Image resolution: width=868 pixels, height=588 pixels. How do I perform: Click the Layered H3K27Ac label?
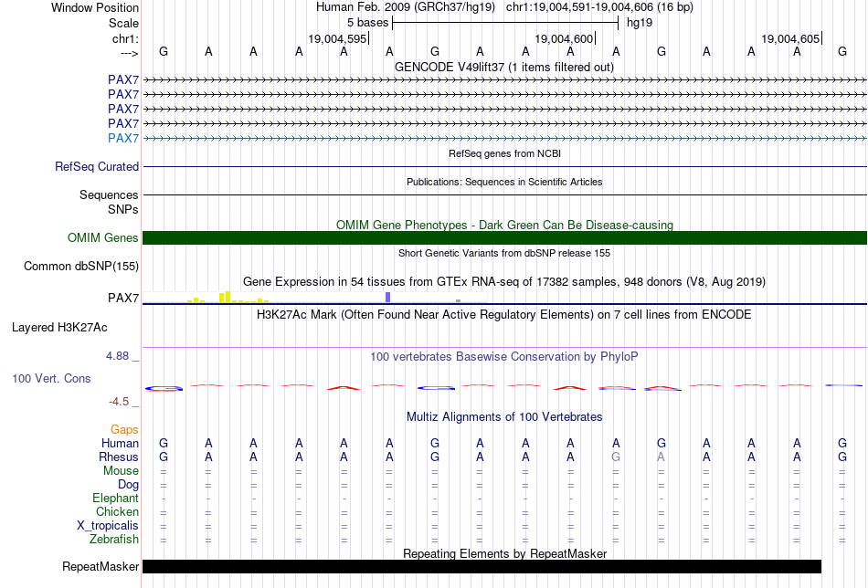click(x=59, y=328)
